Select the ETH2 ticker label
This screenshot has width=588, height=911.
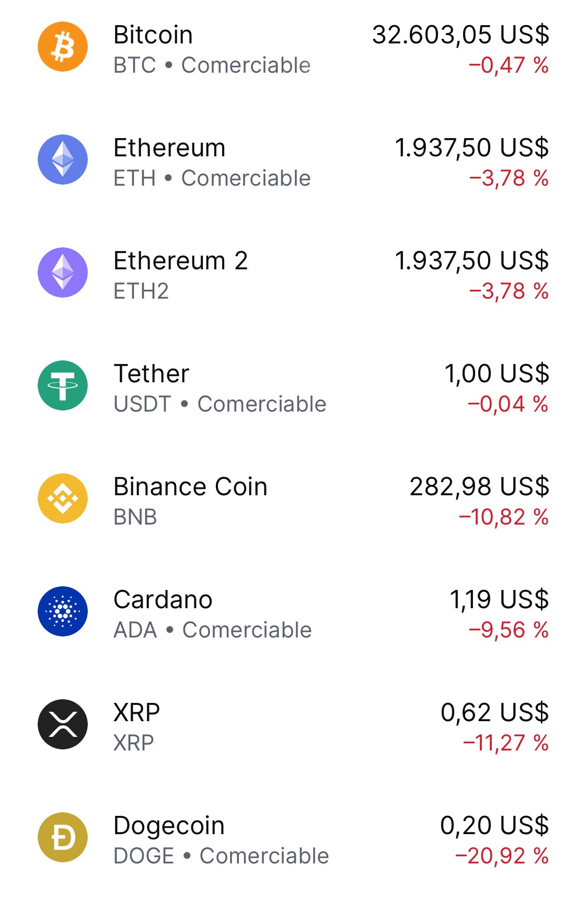click(141, 291)
